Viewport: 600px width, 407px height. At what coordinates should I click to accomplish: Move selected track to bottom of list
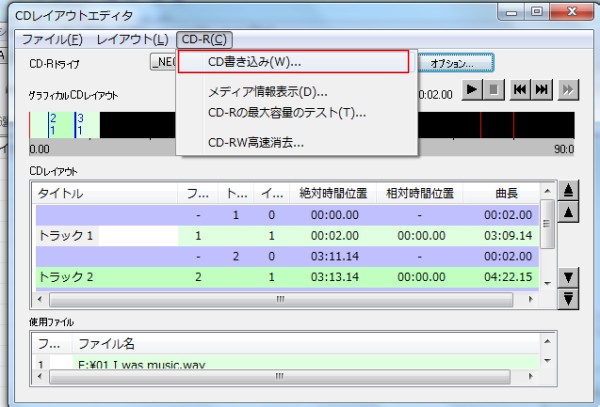(569, 297)
